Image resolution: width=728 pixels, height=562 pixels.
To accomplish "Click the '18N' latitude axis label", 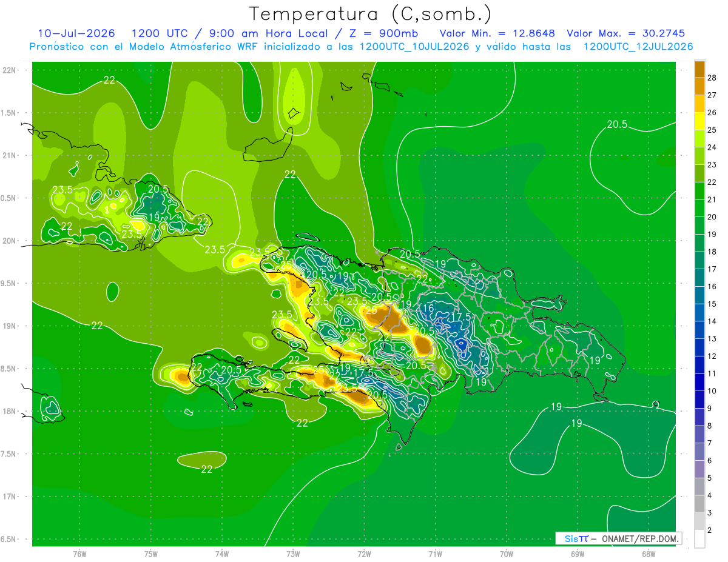I will [x=10, y=411].
